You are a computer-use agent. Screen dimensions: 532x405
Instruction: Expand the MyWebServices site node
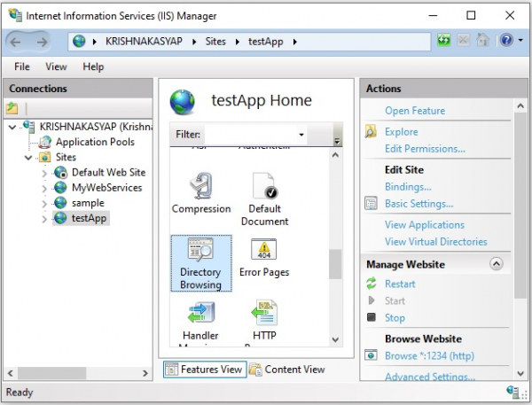44,188
